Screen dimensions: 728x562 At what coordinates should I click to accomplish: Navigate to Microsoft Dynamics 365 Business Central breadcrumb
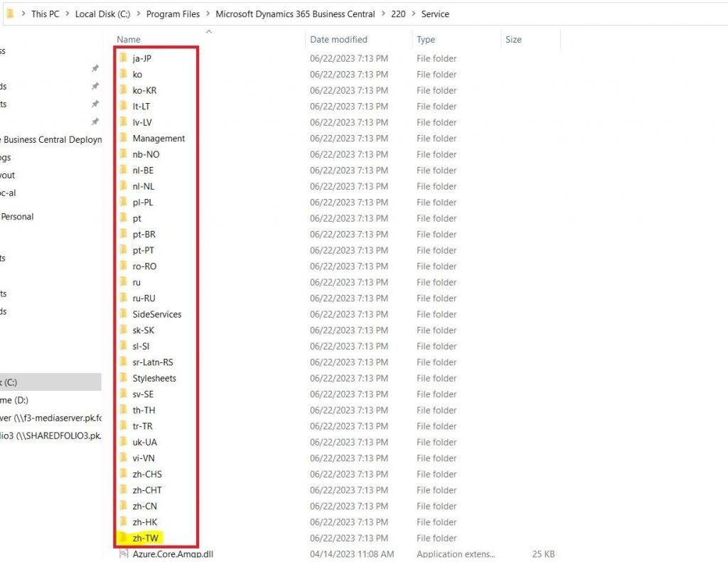click(x=296, y=13)
